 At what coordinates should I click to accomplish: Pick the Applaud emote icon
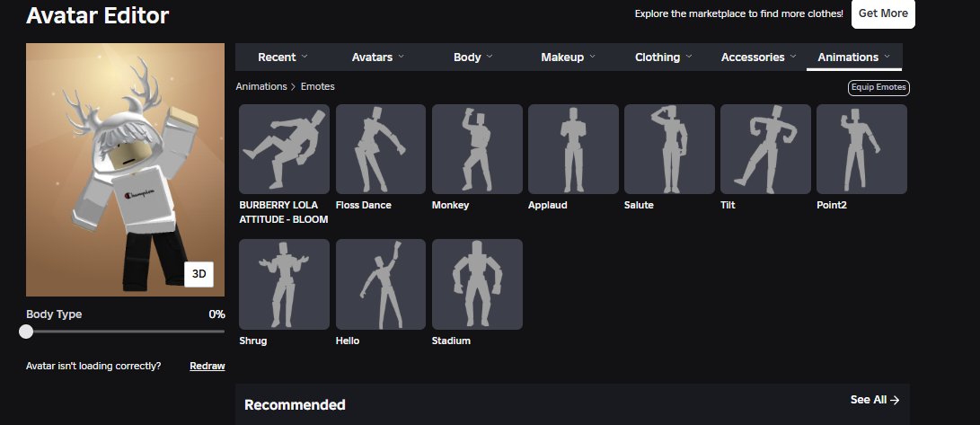tap(573, 149)
